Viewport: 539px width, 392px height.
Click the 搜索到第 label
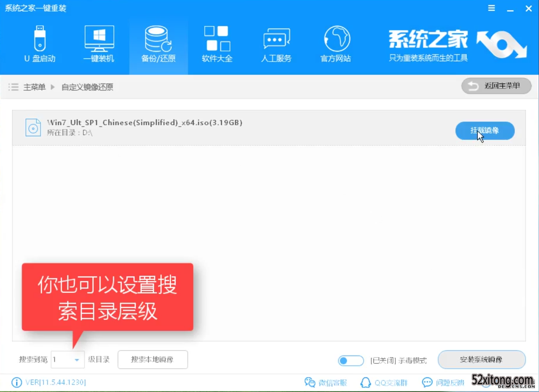point(33,359)
